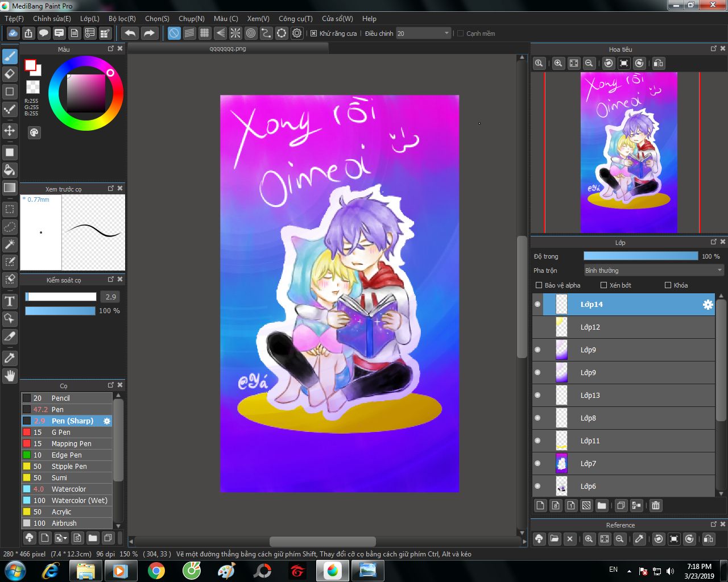Select the Lớp7 layer thumbnail

tap(561, 464)
